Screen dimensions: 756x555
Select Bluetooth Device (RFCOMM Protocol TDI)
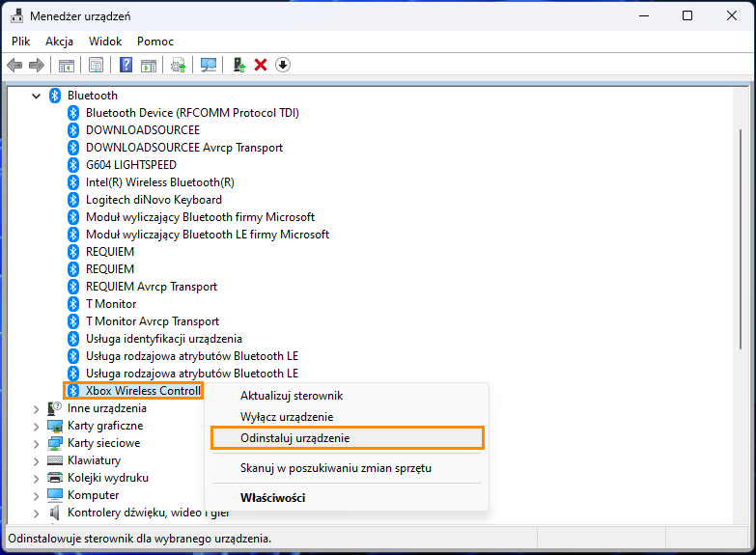(192, 113)
